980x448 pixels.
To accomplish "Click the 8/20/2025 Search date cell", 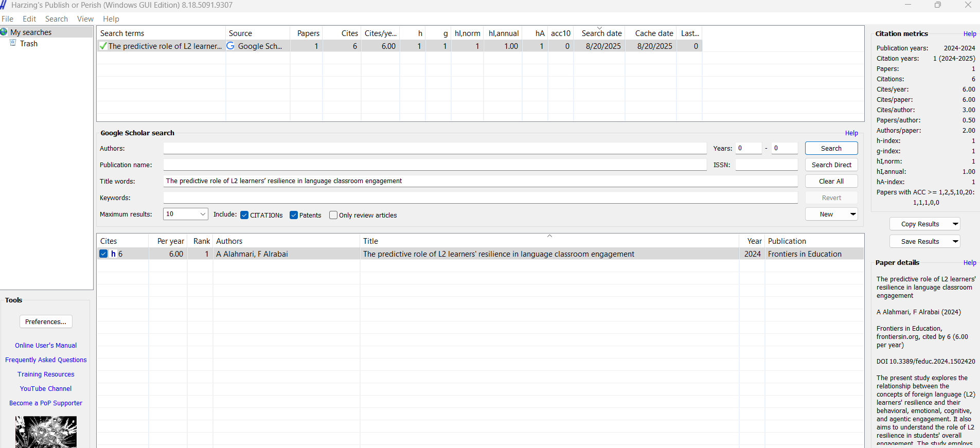I will click(x=599, y=46).
